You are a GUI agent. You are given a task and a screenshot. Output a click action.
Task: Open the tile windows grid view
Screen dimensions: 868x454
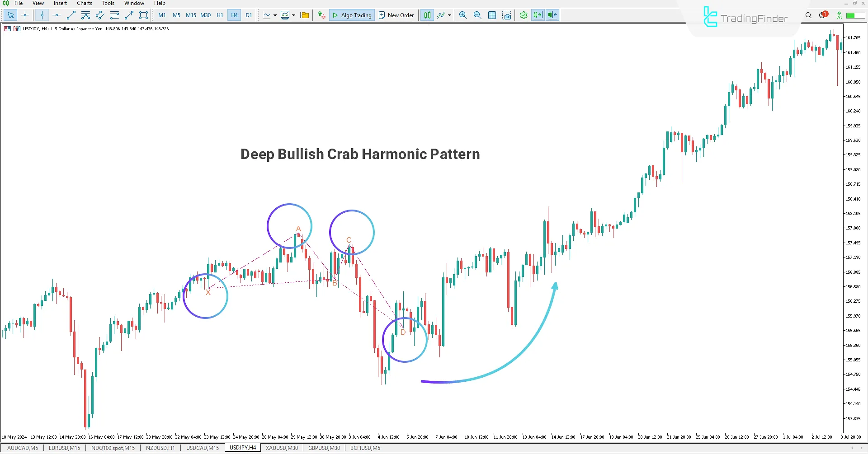point(492,15)
